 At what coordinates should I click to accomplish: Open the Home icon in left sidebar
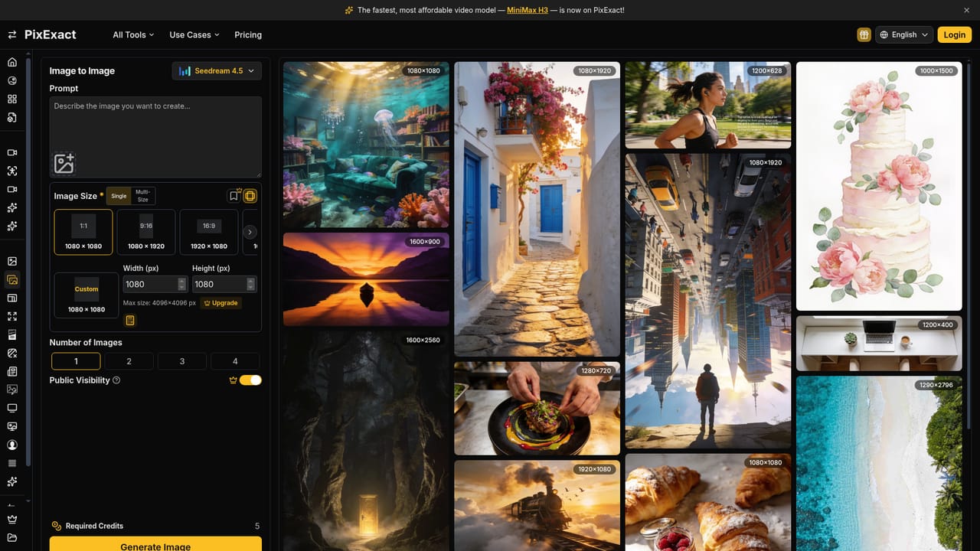click(11, 62)
